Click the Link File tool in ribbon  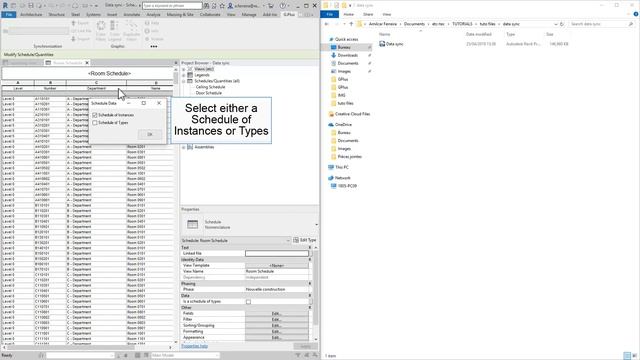[x=81, y=31]
